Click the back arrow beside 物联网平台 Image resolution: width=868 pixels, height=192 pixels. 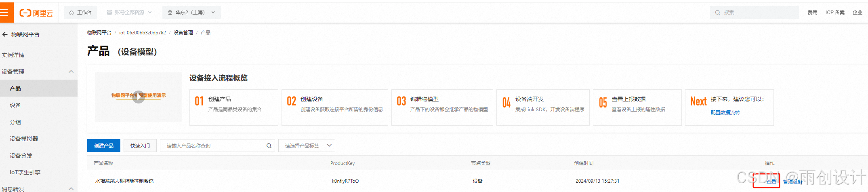(x=5, y=34)
